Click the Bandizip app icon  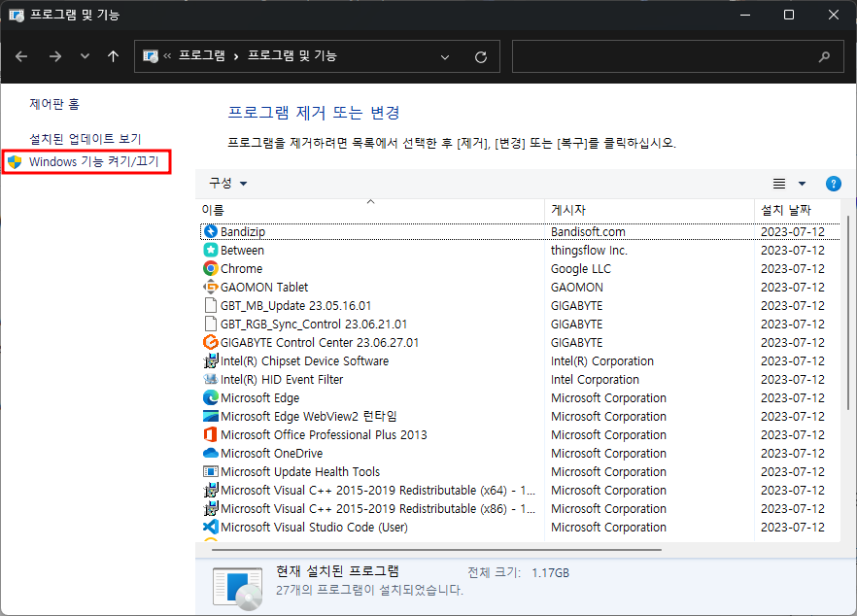point(211,232)
